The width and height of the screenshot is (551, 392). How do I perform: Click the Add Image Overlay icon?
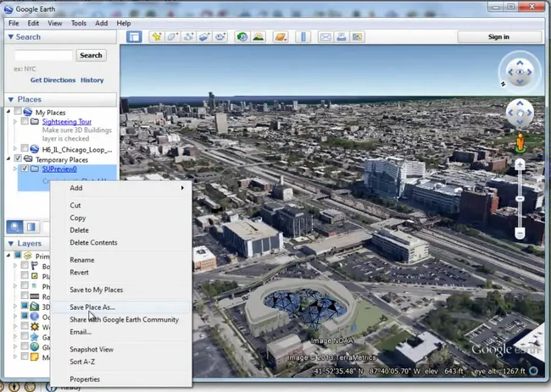(x=204, y=37)
